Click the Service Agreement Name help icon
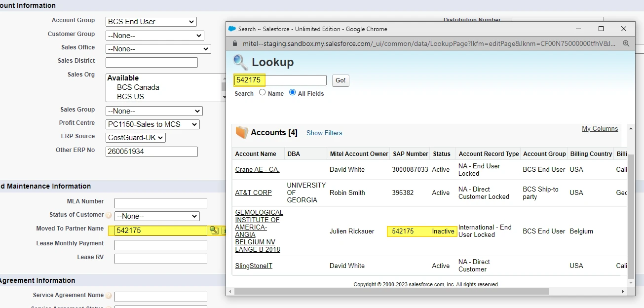 [x=109, y=296]
